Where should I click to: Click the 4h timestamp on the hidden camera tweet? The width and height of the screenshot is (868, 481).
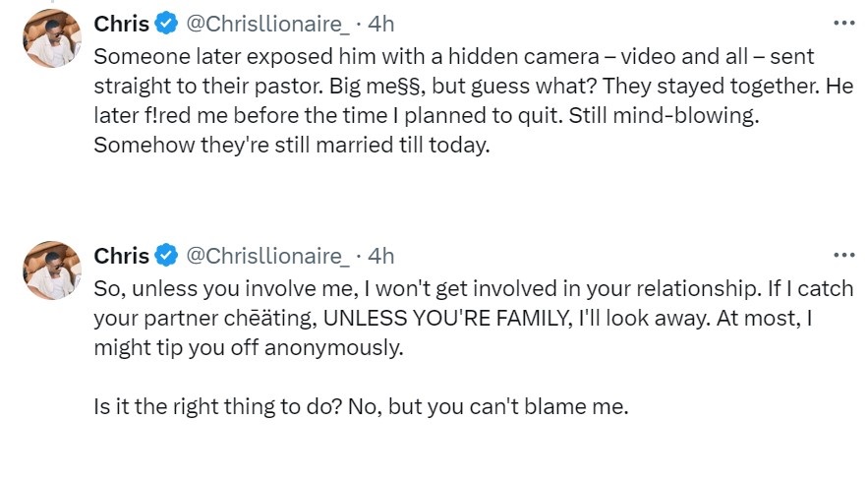pos(380,23)
